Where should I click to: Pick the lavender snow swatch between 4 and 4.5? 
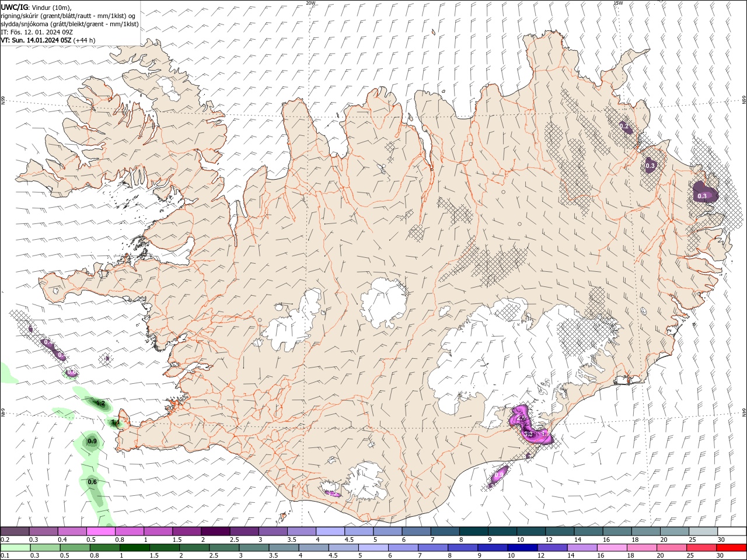point(330,531)
